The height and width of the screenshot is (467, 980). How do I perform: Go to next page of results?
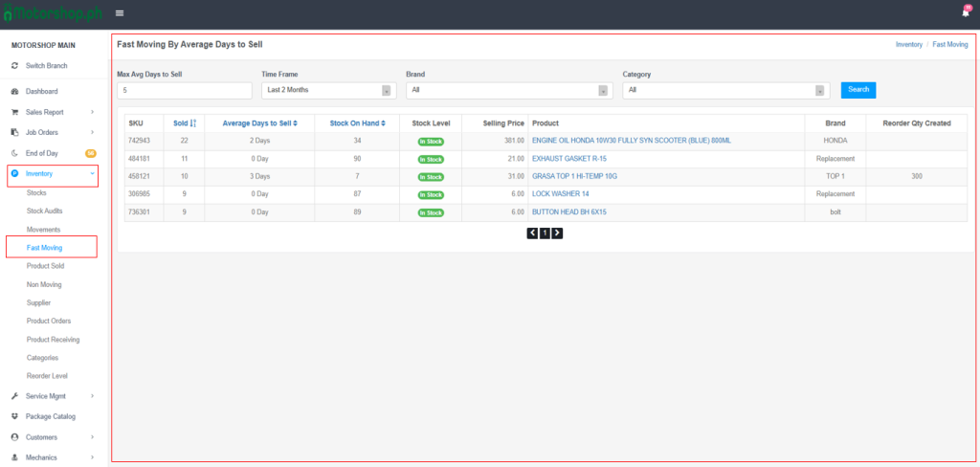[x=557, y=233]
